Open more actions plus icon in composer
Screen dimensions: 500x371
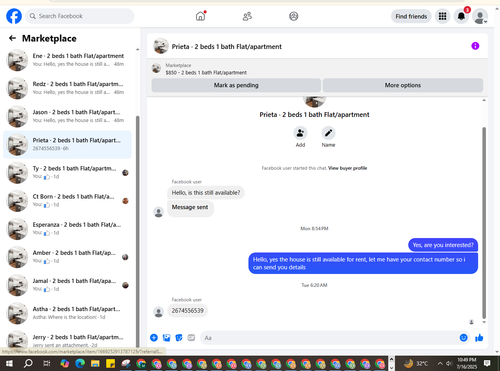(154, 338)
